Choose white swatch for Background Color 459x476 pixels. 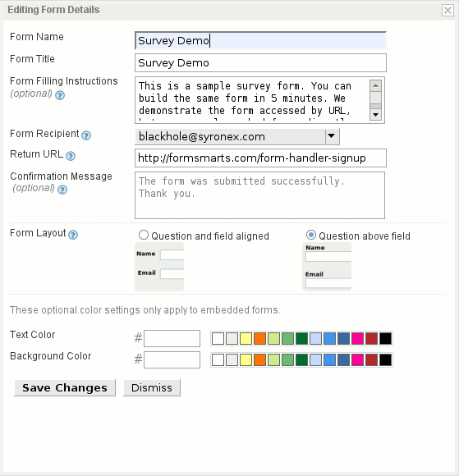(218, 359)
